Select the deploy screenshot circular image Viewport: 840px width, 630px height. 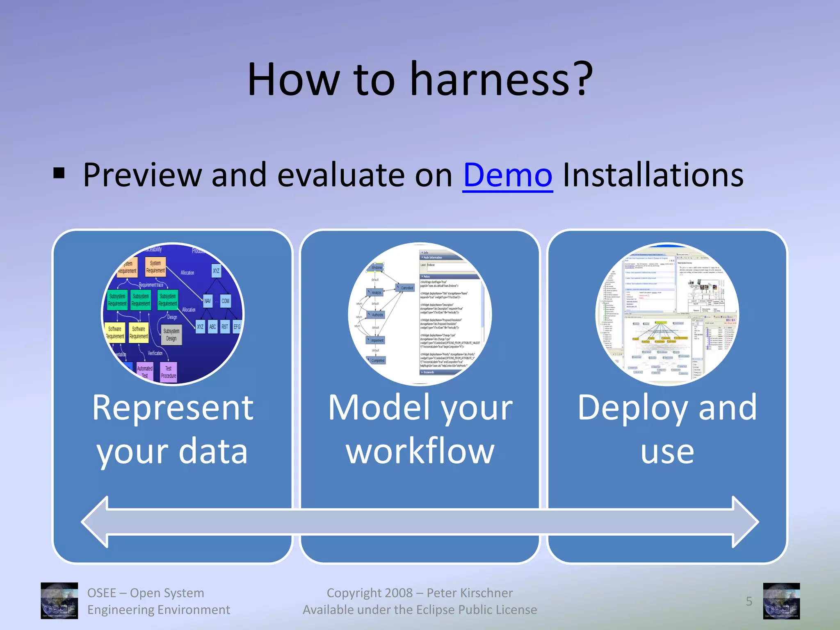(x=667, y=314)
